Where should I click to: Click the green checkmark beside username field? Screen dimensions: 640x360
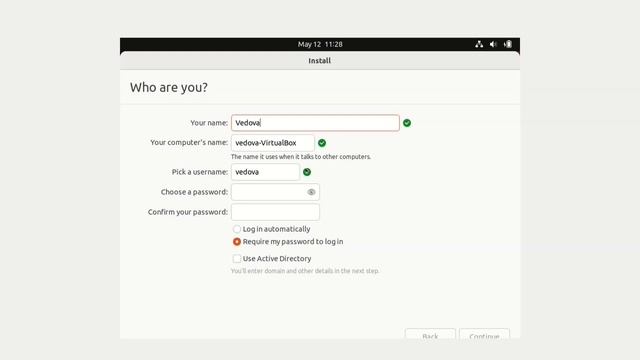pos(307,172)
